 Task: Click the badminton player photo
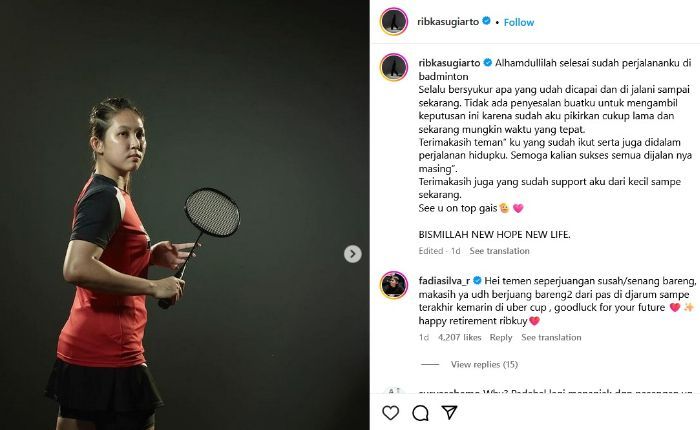(185, 215)
